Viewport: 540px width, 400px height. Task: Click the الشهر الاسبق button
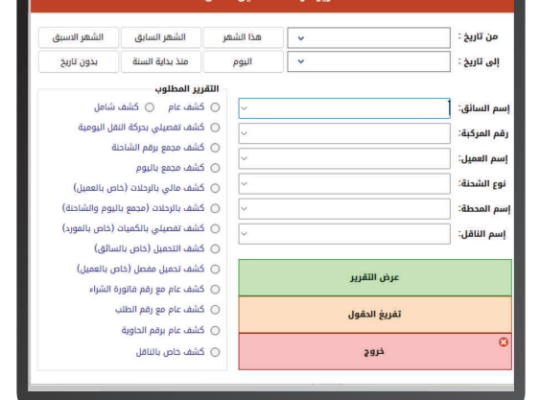pos(79,38)
